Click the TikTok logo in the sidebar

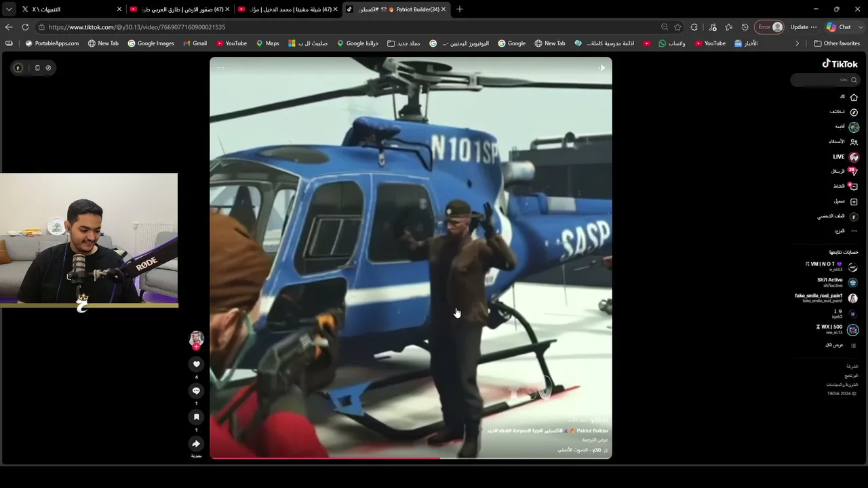840,64
